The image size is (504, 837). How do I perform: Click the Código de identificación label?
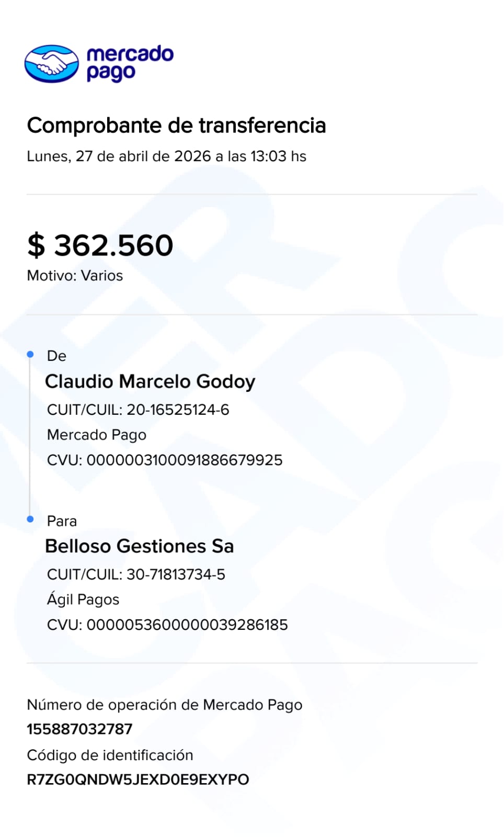(110, 755)
